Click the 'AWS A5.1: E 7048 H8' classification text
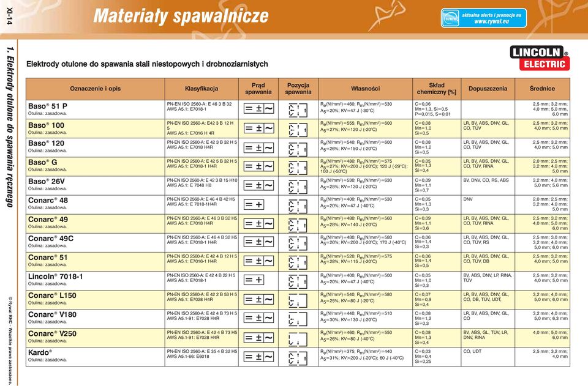The width and height of the screenshot is (588, 386). click(189, 185)
